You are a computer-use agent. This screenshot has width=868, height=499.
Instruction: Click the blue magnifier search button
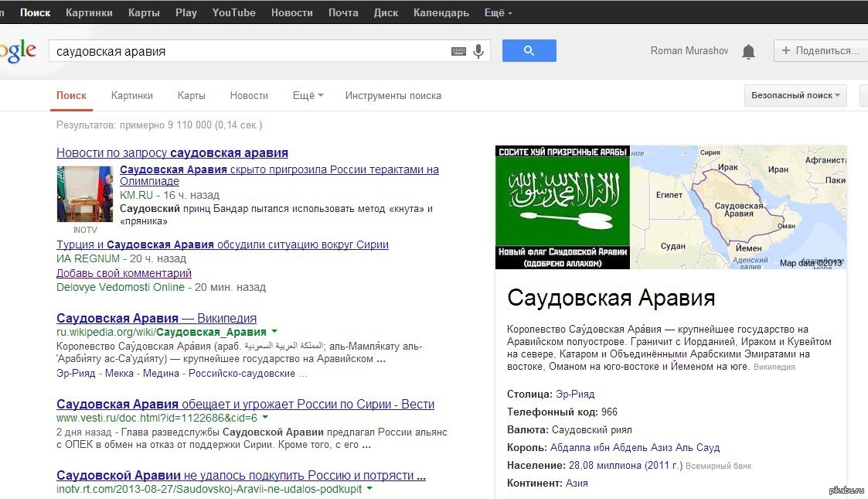529,51
